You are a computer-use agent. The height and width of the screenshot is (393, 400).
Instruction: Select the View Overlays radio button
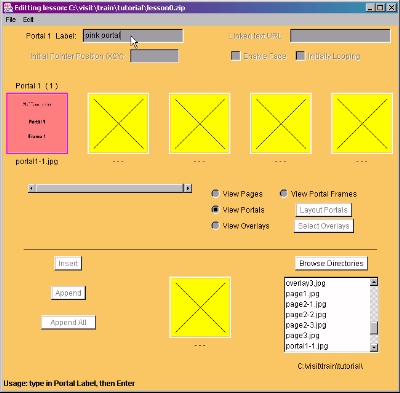coord(216,225)
